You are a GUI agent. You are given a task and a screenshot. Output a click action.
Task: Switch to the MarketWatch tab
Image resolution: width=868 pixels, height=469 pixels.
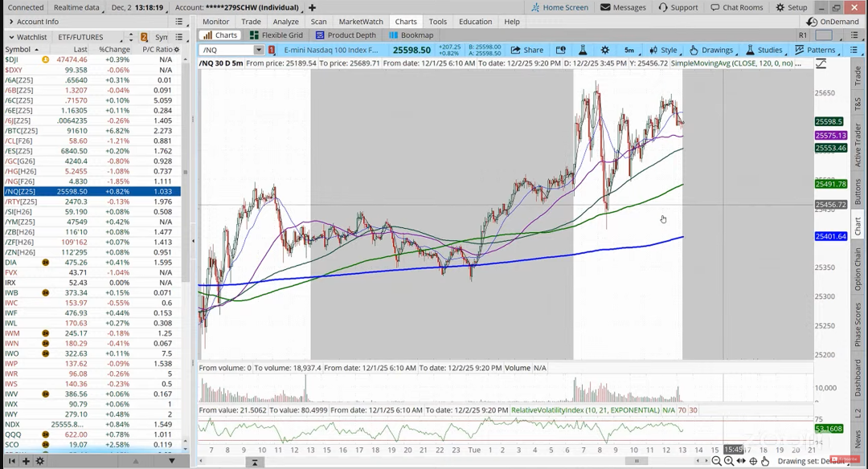(x=361, y=22)
